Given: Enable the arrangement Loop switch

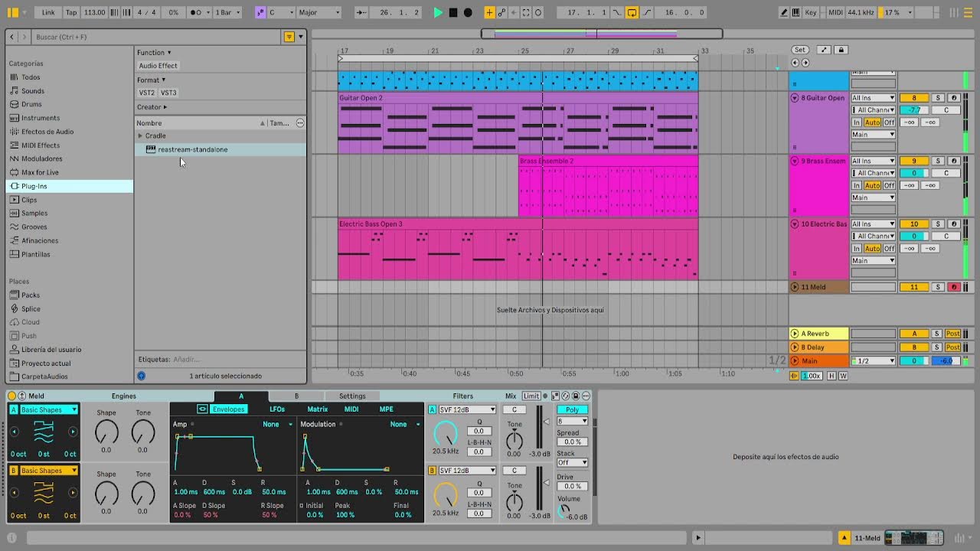Looking at the screenshot, I should click(632, 12).
